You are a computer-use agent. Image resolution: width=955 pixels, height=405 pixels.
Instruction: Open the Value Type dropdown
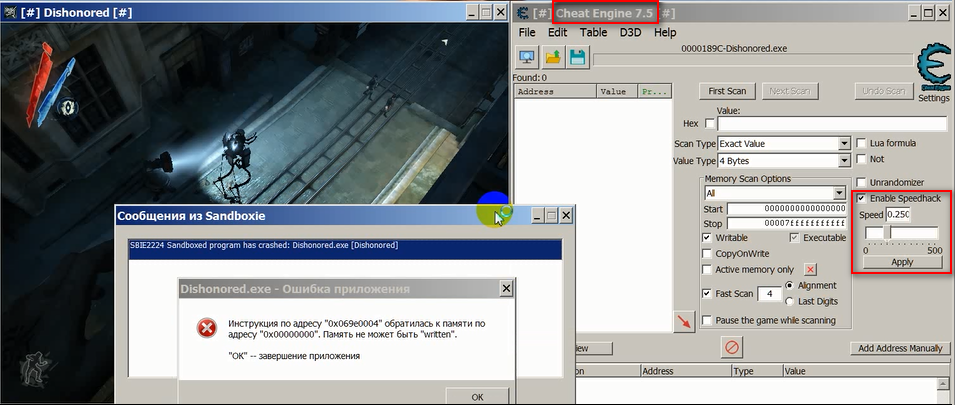tap(844, 160)
